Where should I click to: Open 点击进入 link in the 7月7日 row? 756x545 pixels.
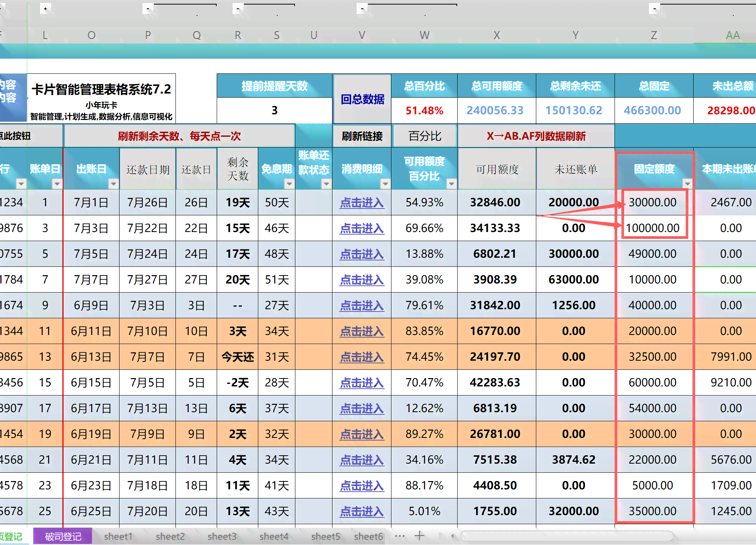click(362, 280)
